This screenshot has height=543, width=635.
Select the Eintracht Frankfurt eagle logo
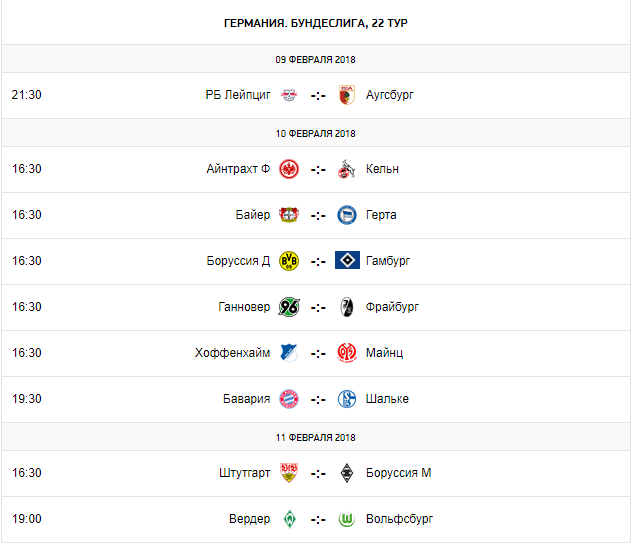tap(289, 169)
